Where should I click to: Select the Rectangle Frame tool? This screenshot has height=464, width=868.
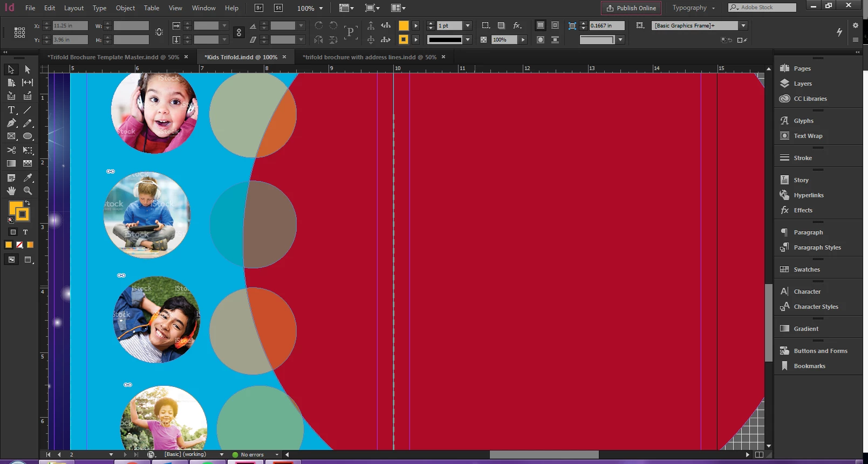point(11,136)
